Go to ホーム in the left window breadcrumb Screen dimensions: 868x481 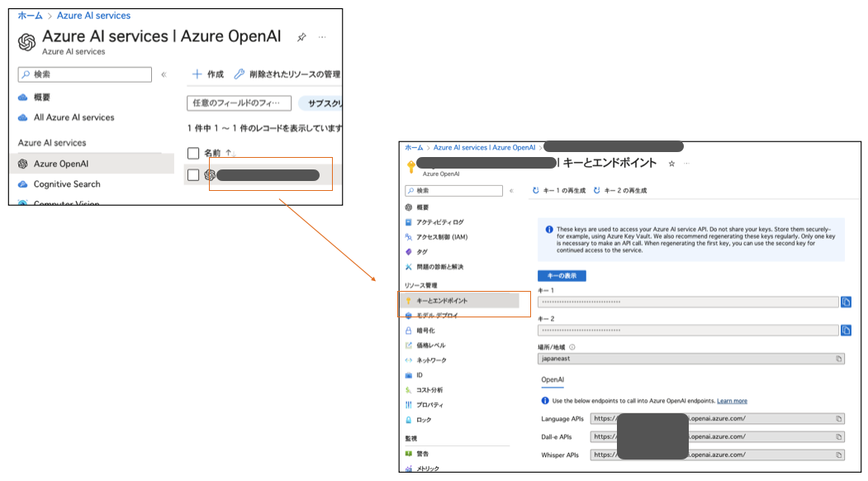click(x=30, y=16)
